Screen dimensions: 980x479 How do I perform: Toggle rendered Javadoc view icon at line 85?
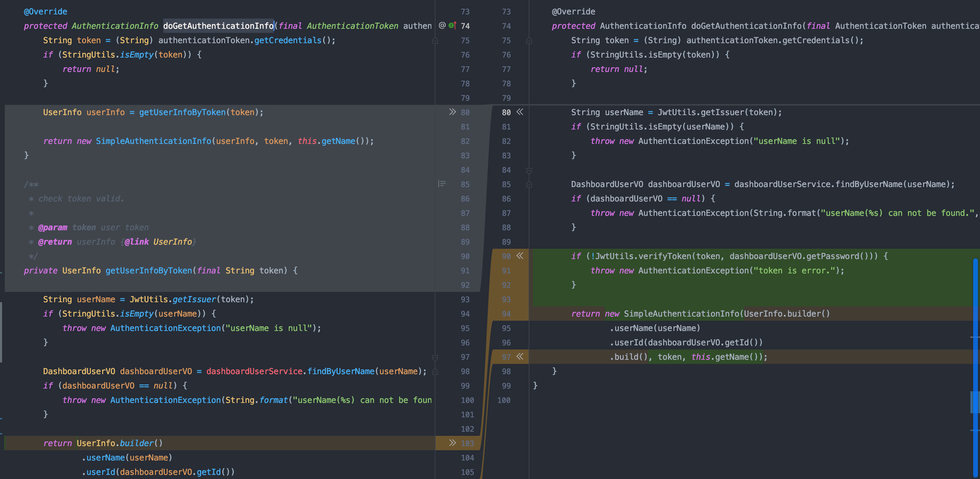(442, 184)
